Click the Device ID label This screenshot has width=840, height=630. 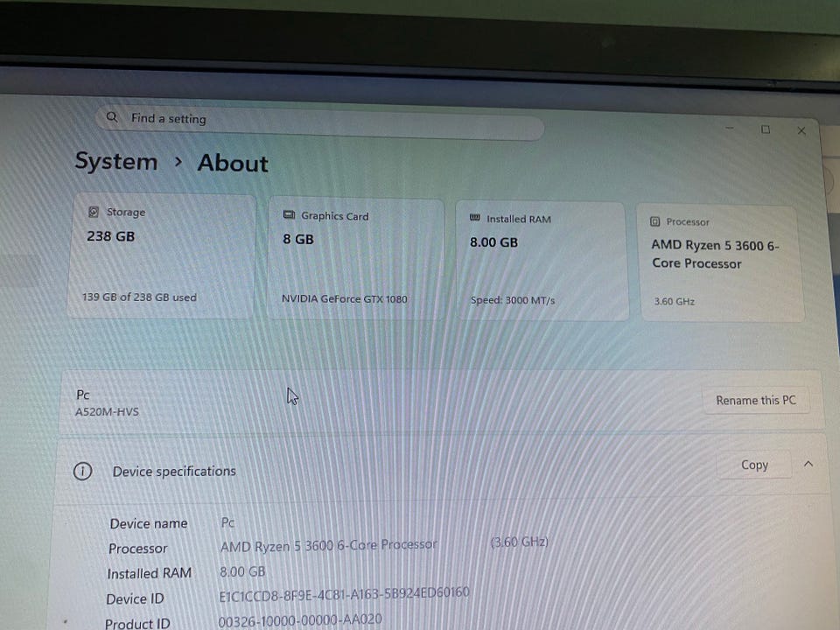[135, 598]
